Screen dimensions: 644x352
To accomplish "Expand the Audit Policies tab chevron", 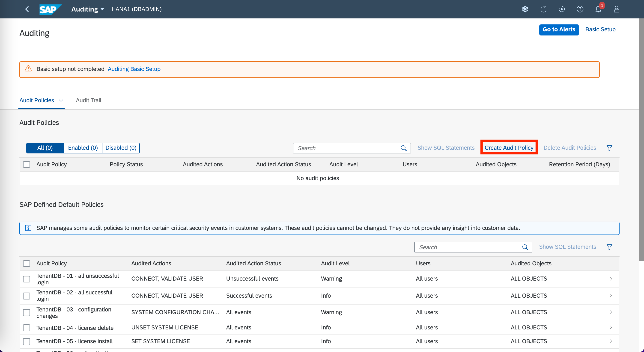I will click(x=61, y=100).
